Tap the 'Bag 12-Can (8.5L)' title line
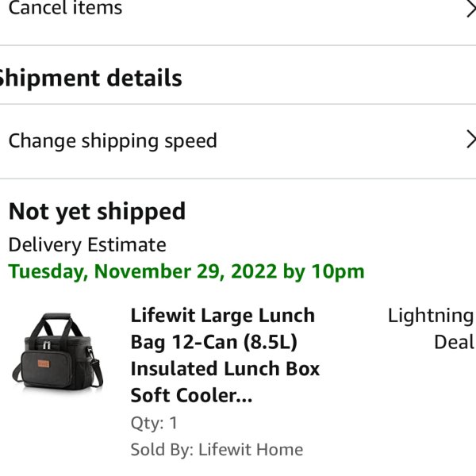Image resolution: width=476 pixels, height=476 pixels. click(213, 343)
